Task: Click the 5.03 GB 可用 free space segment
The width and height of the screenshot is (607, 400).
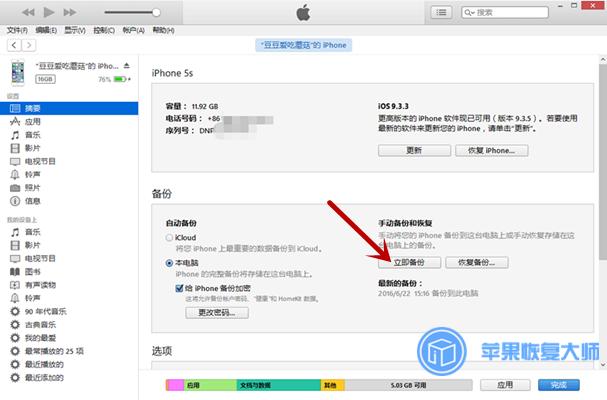Action: [408, 385]
